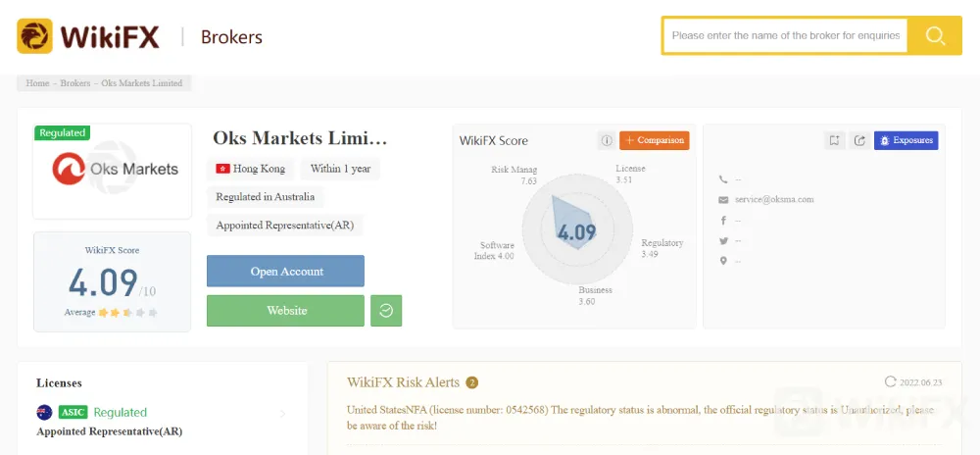This screenshot has height=455, width=980.
Task: Click the refresh icon beside 2022.06.23
Action: (x=890, y=381)
